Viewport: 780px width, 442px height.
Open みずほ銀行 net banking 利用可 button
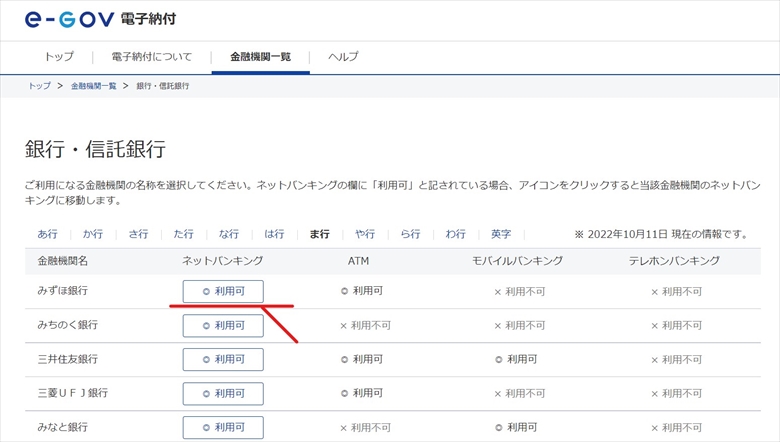coord(223,291)
